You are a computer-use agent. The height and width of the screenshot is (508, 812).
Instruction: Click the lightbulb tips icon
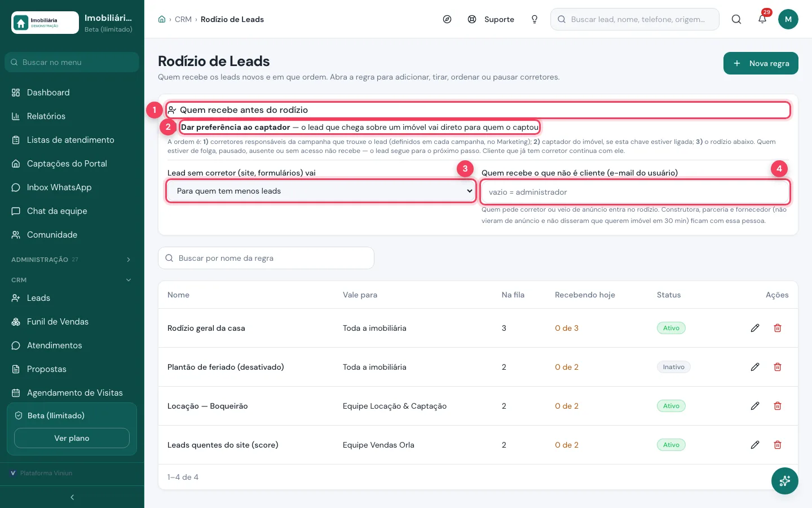click(x=535, y=19)
